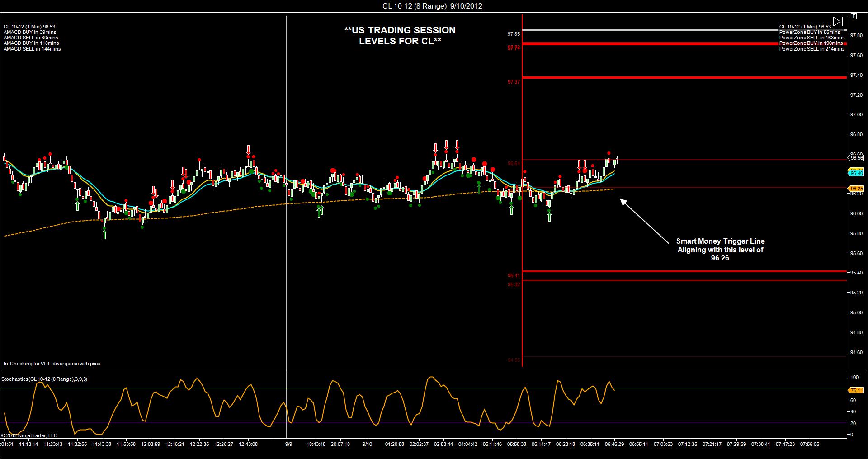Click the 'PowerZone BUY in 190mins' label
Viewport: 868px width, 459px height.
point(811,43)
